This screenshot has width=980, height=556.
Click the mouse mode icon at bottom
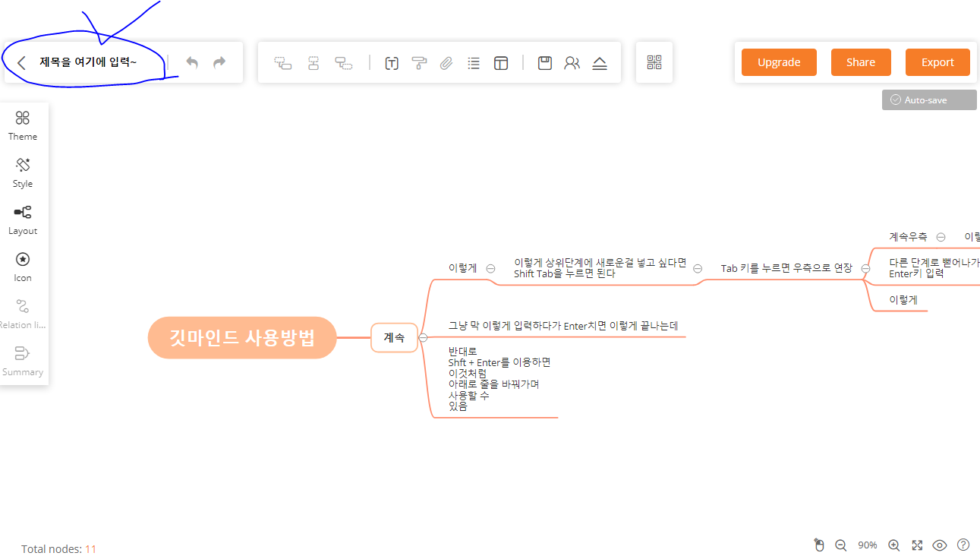[818, 545]
